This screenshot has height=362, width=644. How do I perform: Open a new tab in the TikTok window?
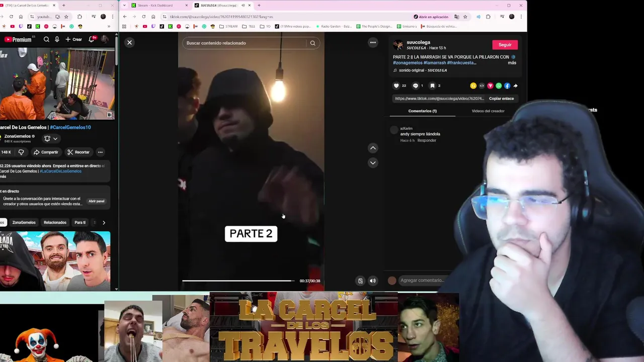click(259, 6)
